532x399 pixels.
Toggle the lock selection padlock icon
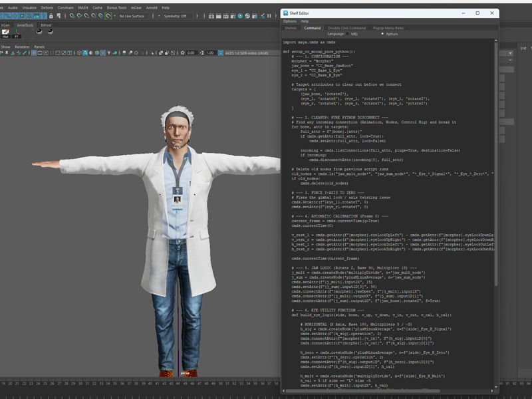tap(51, 16)
